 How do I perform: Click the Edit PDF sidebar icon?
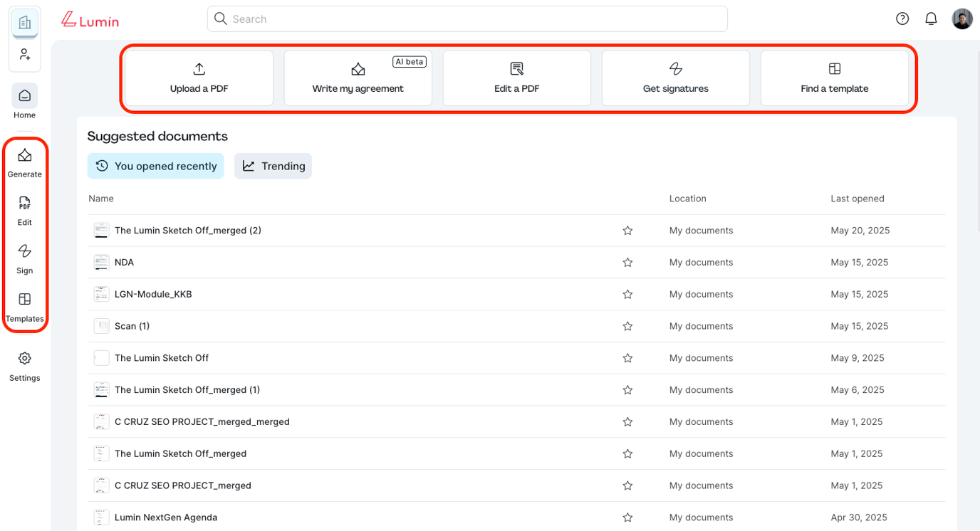coord(25,204)
